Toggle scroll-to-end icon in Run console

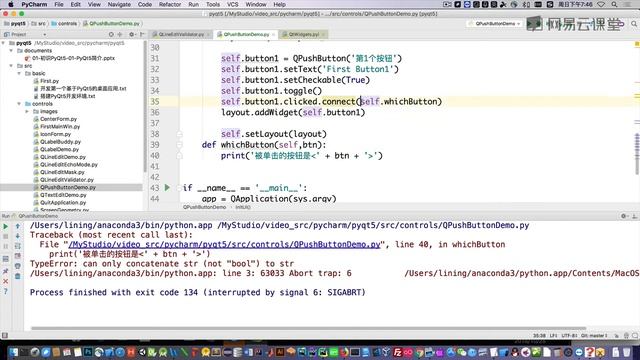[x=18, y=256]
